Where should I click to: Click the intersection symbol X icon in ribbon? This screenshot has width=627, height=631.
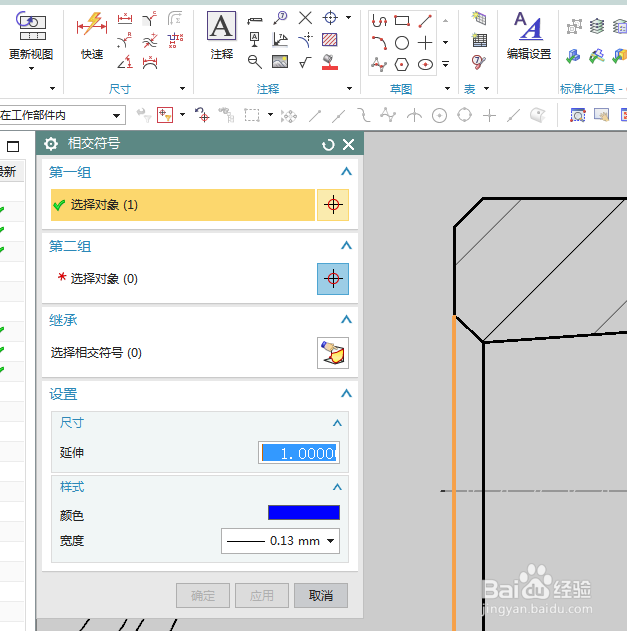point(305,18)
